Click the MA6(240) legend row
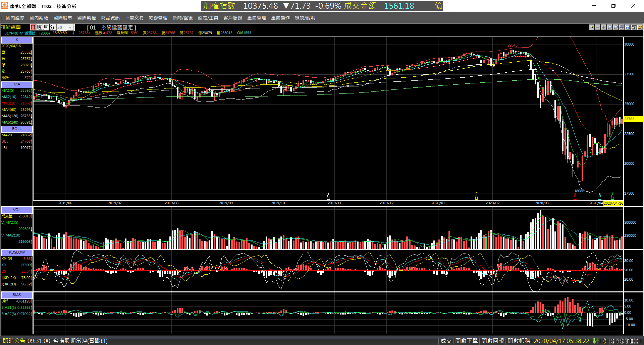This screenshot has height=345, width=644. [x=17, y=123]
